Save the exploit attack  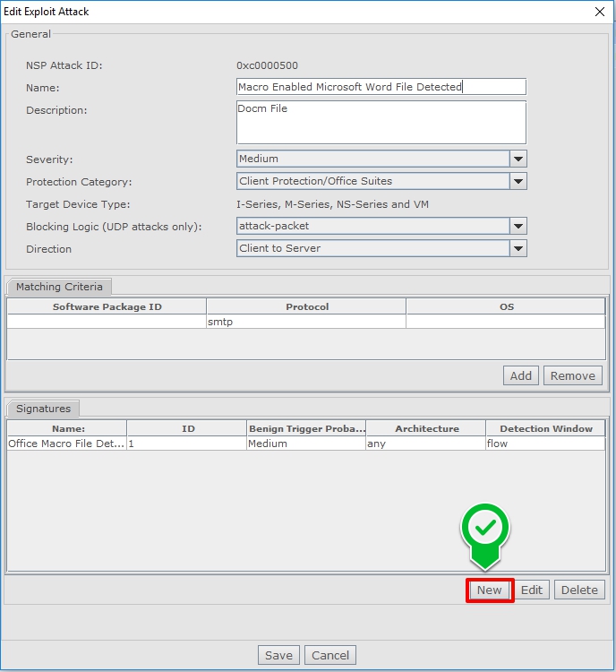[278, 655]
